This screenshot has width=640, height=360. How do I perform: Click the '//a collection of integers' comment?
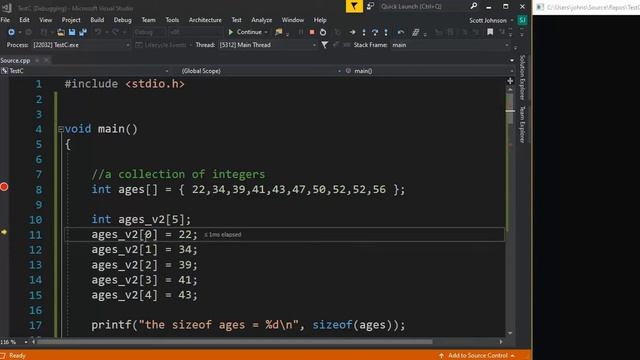(x=178, y=175)
